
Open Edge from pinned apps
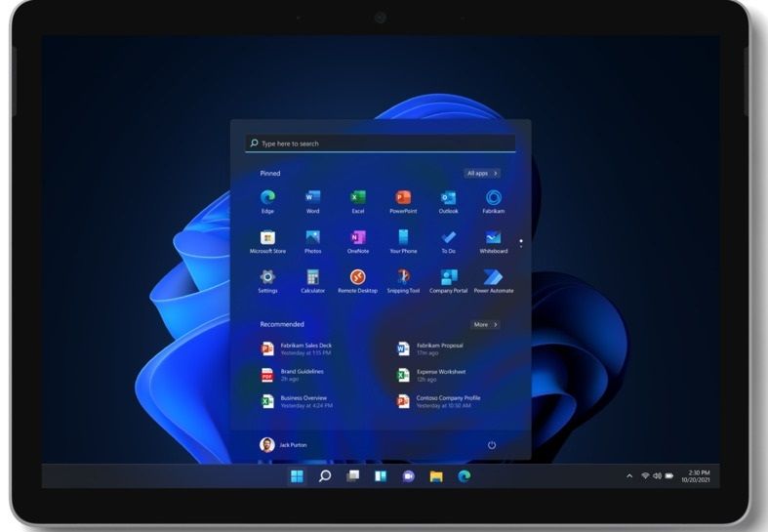(267, 201)
